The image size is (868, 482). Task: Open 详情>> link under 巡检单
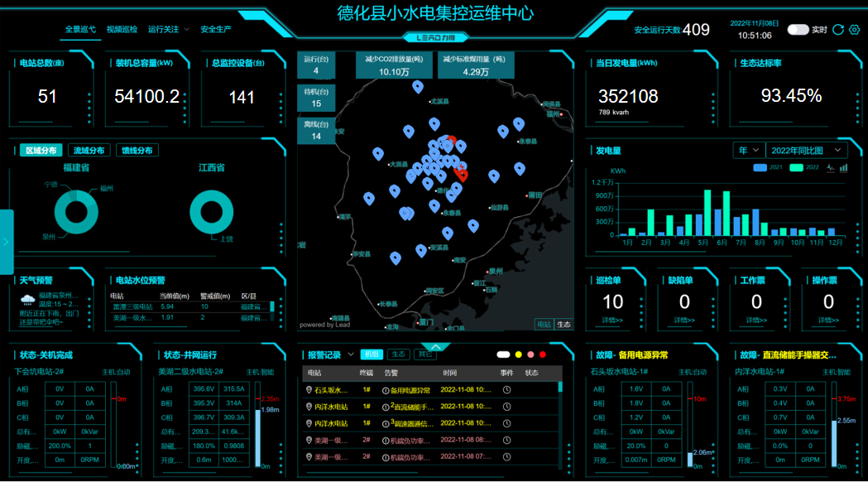tap(612, 320)
